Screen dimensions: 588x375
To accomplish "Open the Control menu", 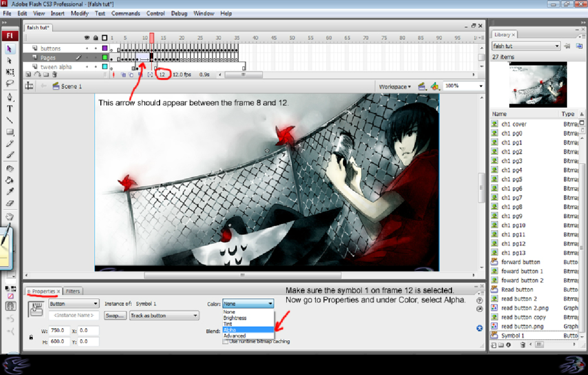I will coord(155,13).
